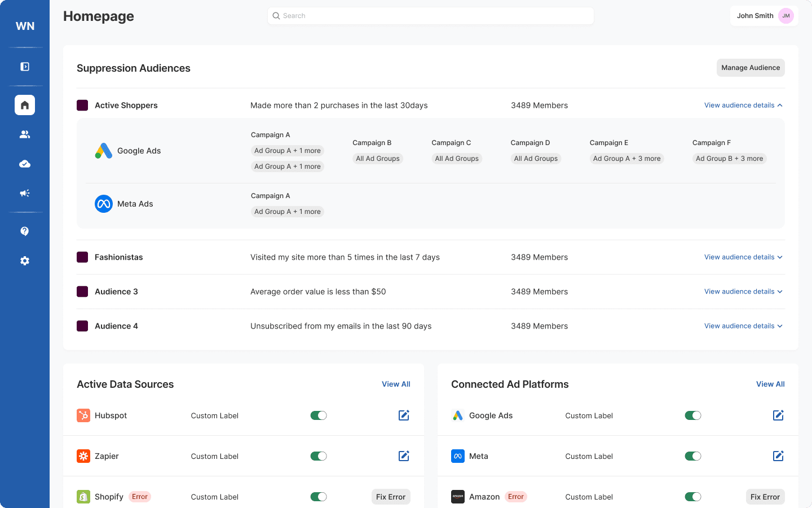The height and width of the screenshot is (508, 812).
Task: Open the megaphone ad platforms sidebar icon
Action: (x=25, y=193)
